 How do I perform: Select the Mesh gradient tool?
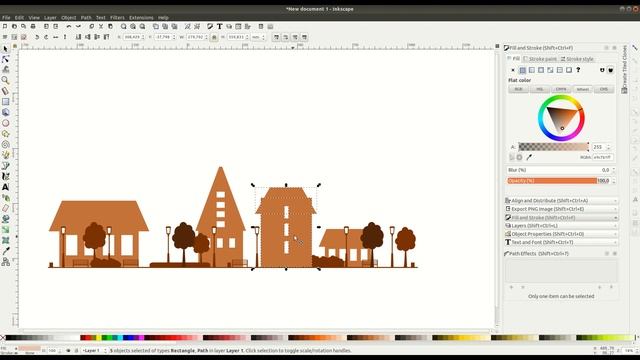(x=5, y=240)
